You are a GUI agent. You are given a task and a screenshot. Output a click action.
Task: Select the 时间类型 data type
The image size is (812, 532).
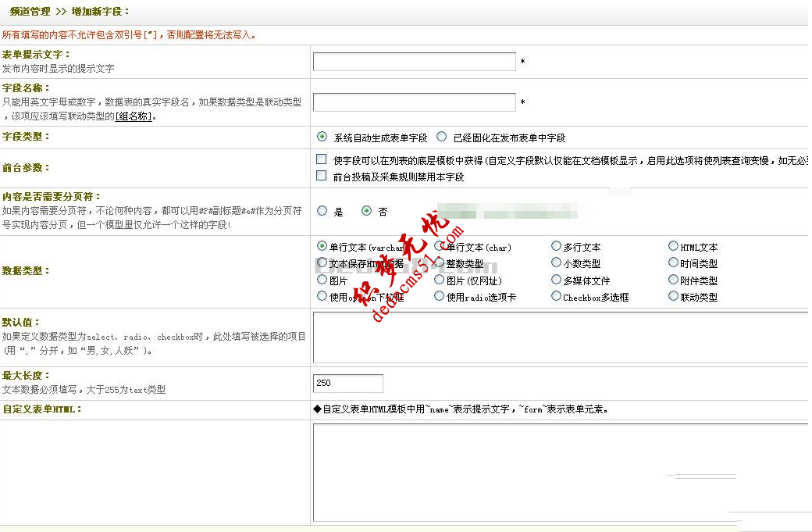(x=673, y=262)
